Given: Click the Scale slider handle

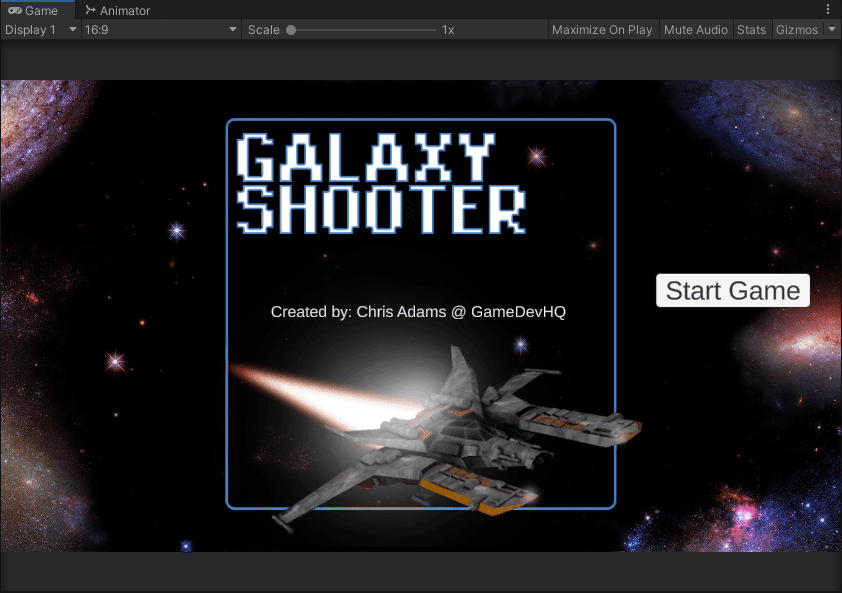Looking at the screenshot, I should [290, 30].
